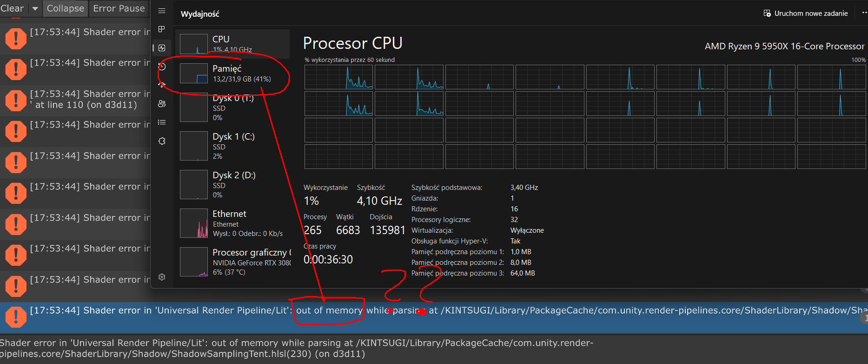Open Task Manager settings gear icon
Viewport: 868px width, 364px height.
coord(162,277)
